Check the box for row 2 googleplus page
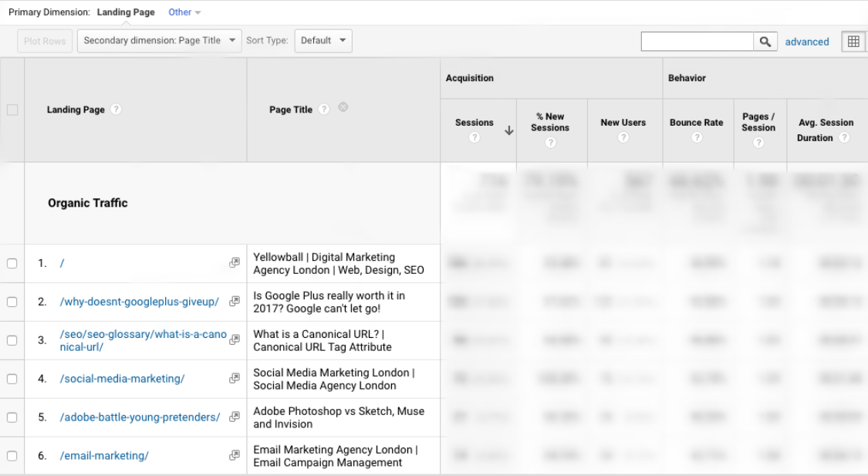This screenshot has width=868, height=476. (12, 302)
